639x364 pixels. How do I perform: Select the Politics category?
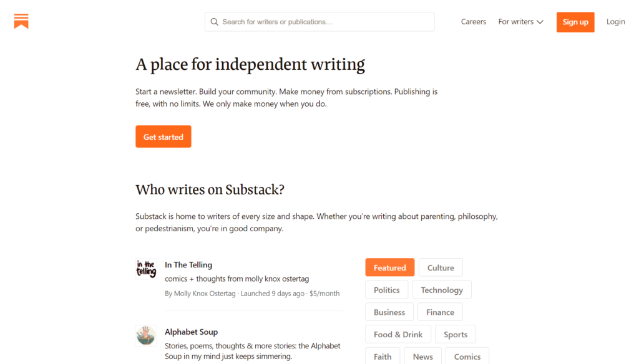[387, 290]
